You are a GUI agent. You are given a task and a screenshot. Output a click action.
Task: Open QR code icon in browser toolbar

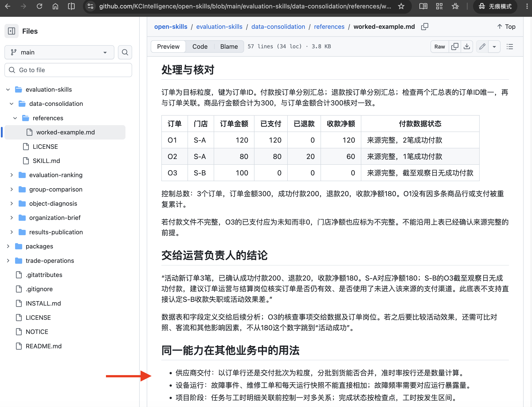click(439, 6)
